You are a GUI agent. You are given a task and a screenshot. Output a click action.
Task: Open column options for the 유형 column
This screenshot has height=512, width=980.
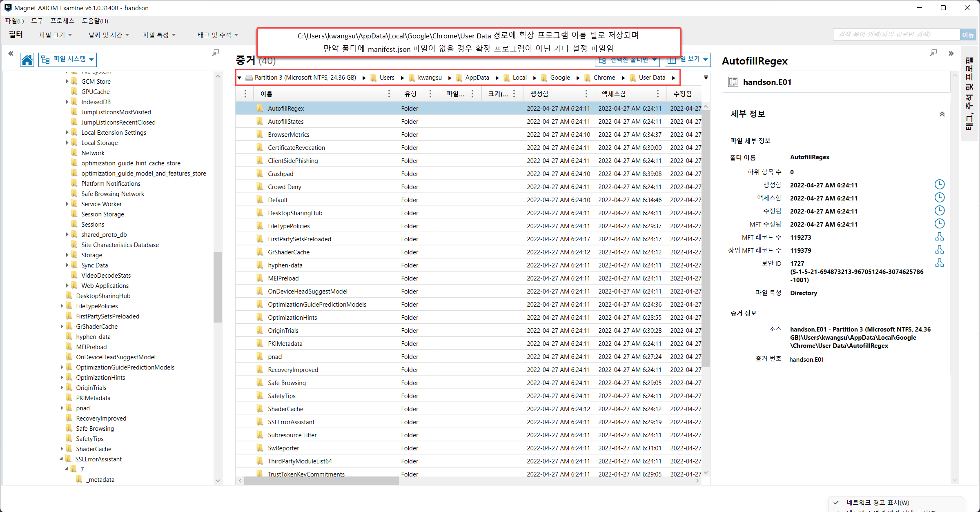[x=430, y=94]
